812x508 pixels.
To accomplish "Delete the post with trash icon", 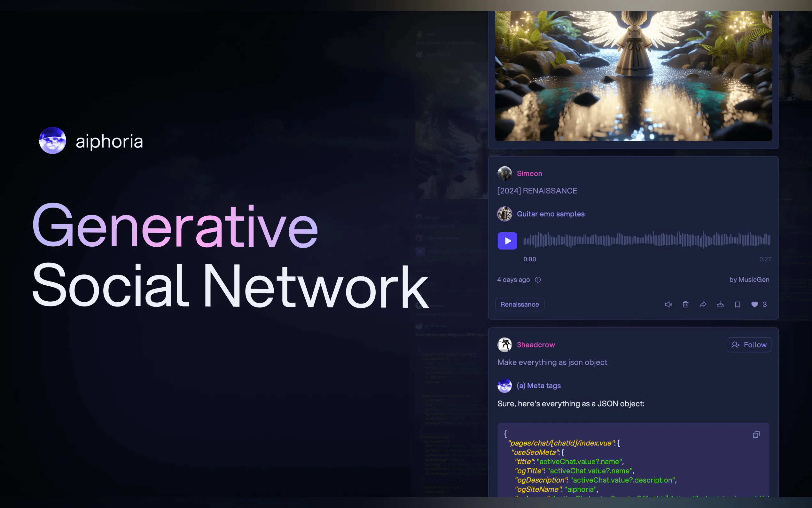I will pos(685,305).
